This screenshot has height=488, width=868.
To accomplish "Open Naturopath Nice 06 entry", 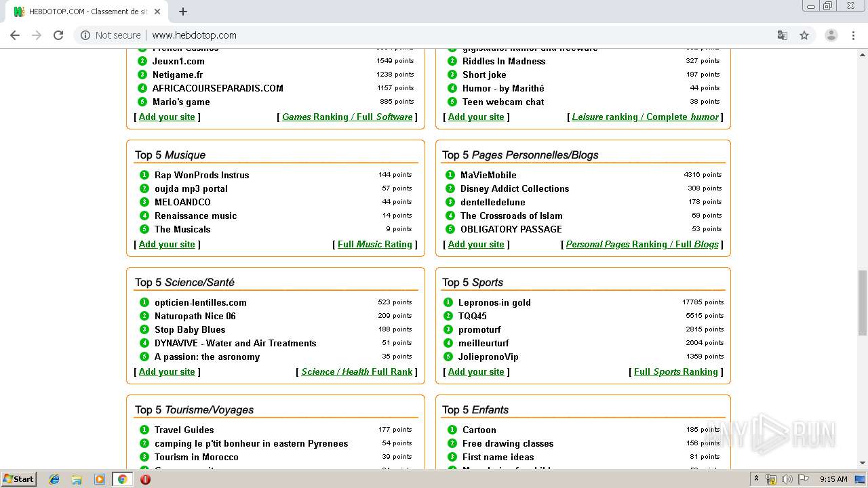I will (195, 316).
